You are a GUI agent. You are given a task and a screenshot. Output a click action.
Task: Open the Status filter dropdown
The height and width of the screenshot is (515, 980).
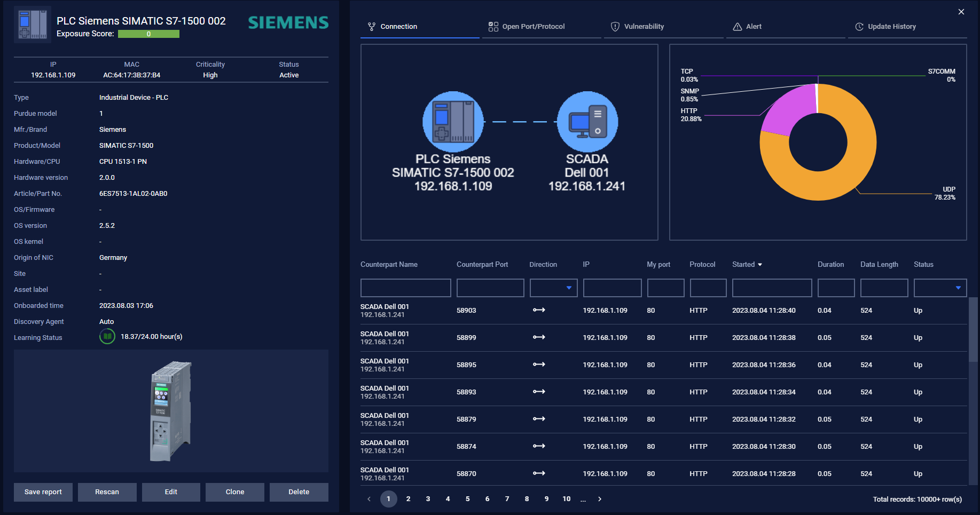click(940, 288)
